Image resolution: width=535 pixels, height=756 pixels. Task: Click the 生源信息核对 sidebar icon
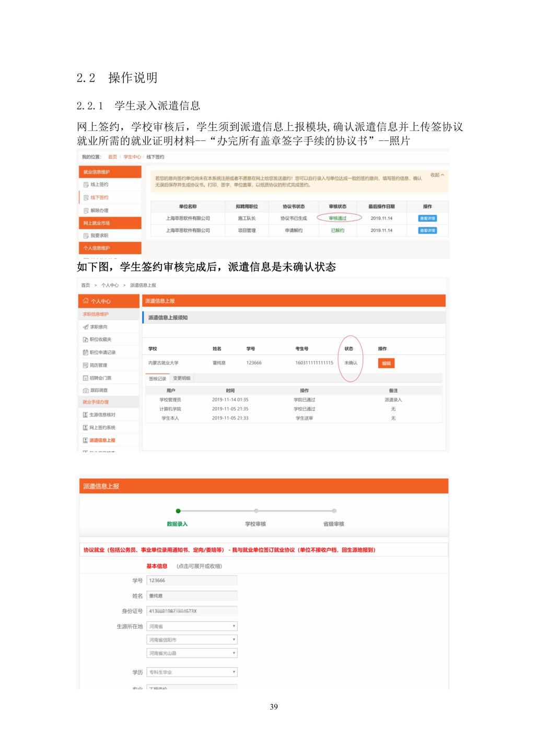point(86,415)
